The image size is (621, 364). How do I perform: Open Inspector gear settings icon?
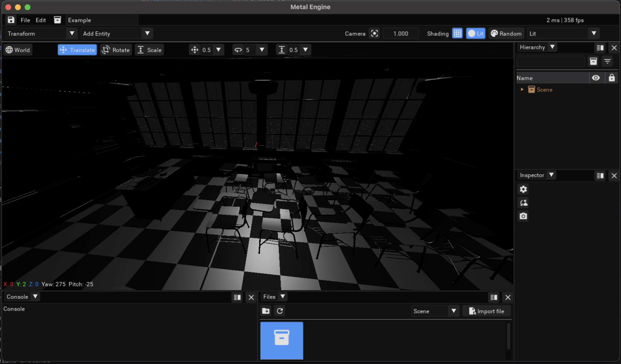(x=523, y=189)
